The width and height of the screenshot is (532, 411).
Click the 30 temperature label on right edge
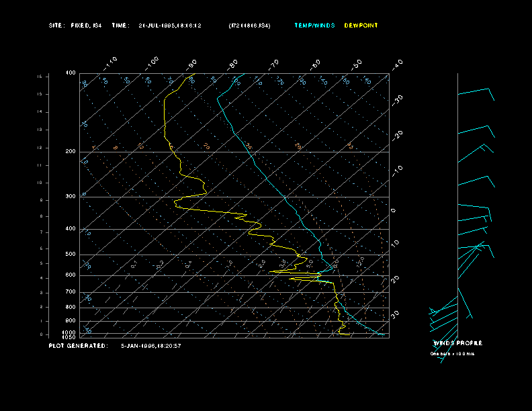point(396,314)
